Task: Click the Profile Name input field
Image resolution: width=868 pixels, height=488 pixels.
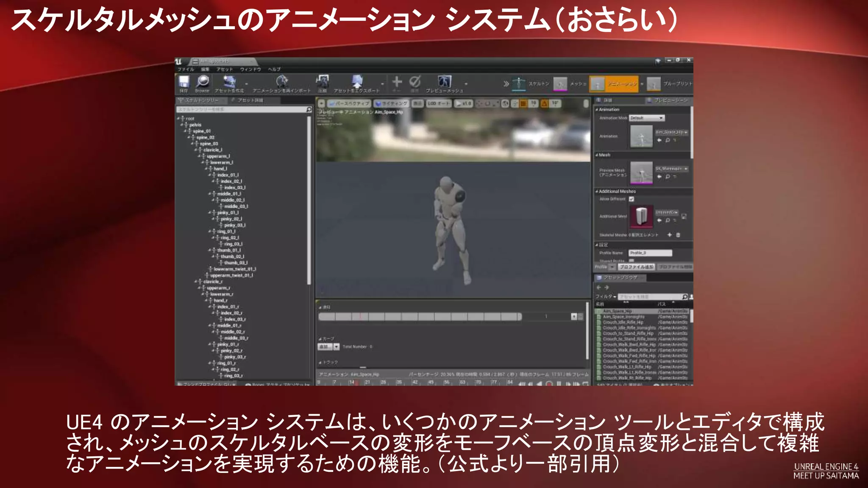Action: pos(650,253)
